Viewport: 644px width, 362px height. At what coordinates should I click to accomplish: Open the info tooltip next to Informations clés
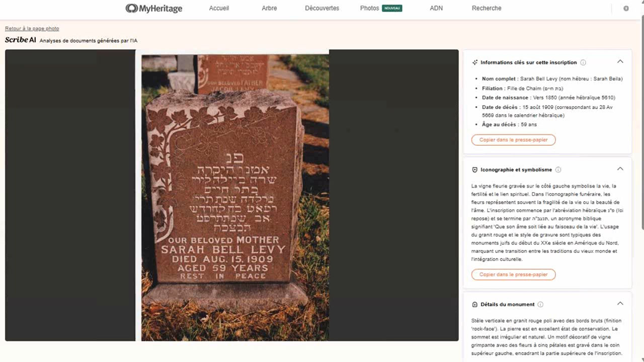pyautogui.click(x=583, y=62)
